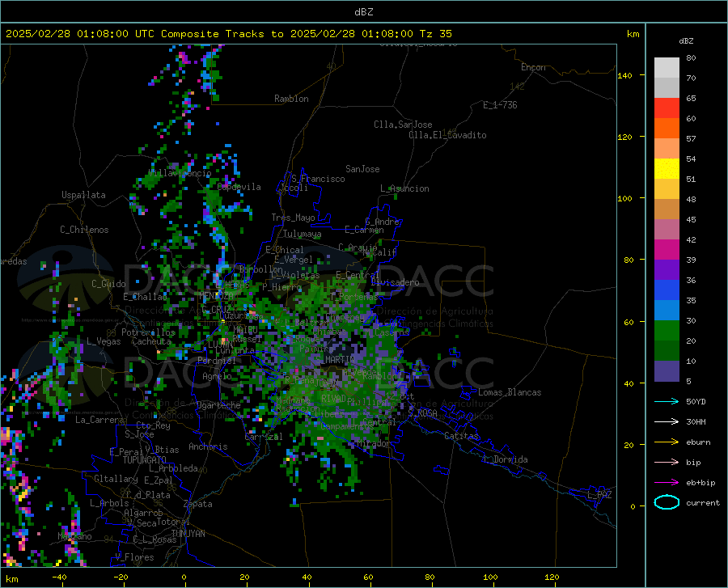The width and height of the screenshot is (728, 588).
Task: Pick the yellow 51-54 dBZ legend swatch
Action: (667, 169)
